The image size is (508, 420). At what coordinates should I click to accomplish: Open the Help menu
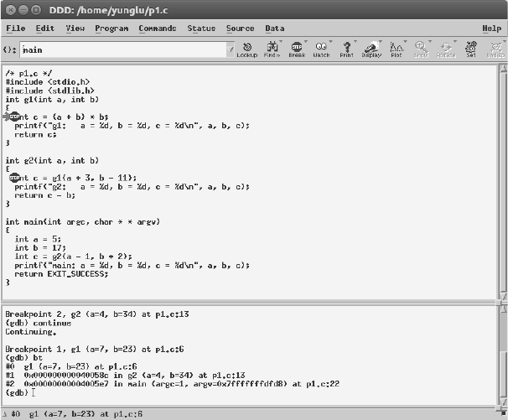[x=491, y=29]
